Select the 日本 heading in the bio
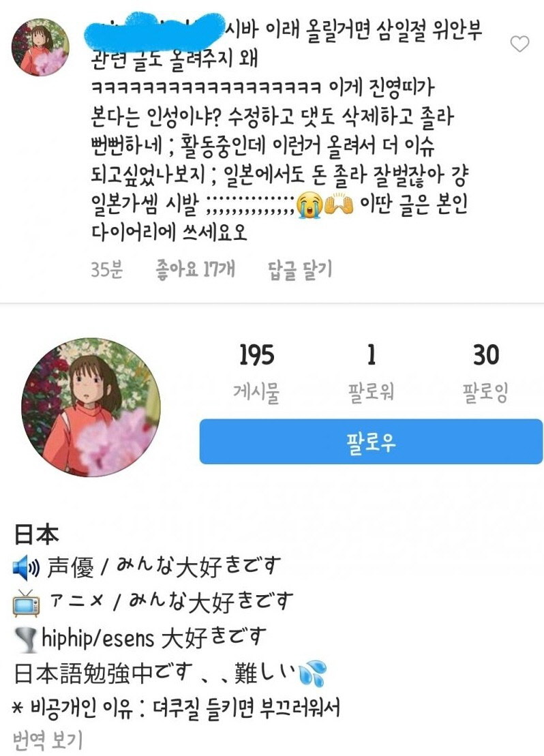Screen dimensions: 544x756 tap(36, 534)
